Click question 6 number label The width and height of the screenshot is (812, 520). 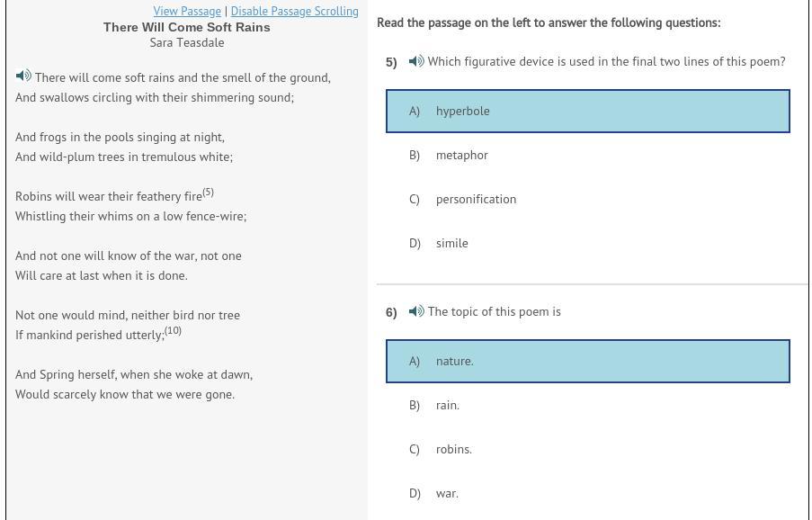391,312
